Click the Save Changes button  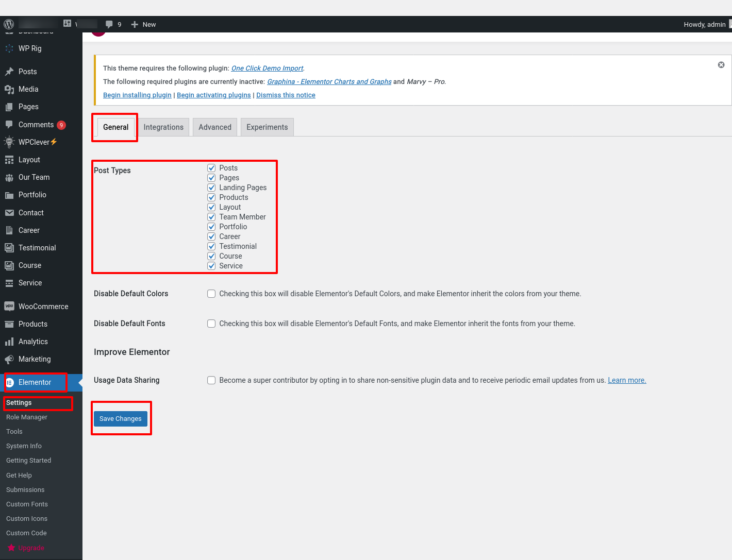click(x=121, y=419)
